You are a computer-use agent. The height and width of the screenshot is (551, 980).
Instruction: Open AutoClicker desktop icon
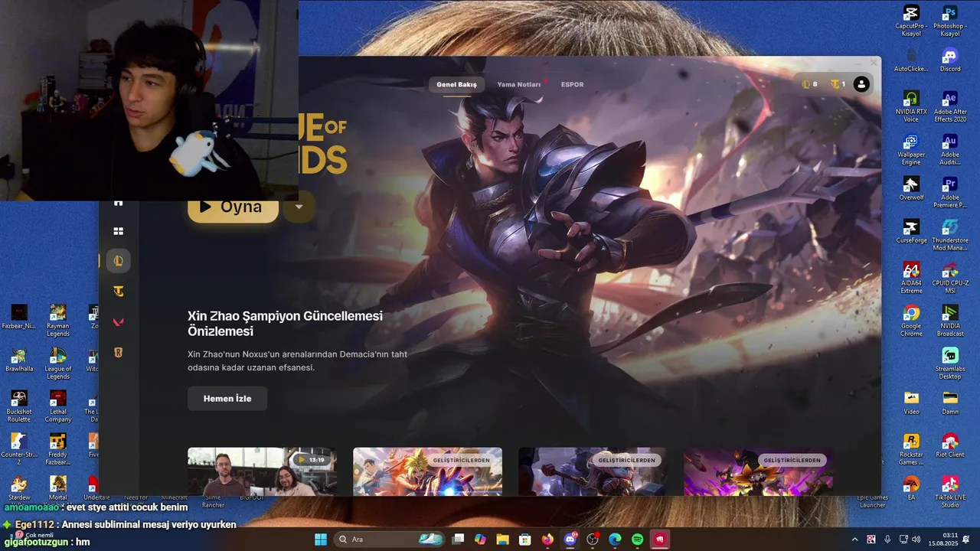(911, 60)
